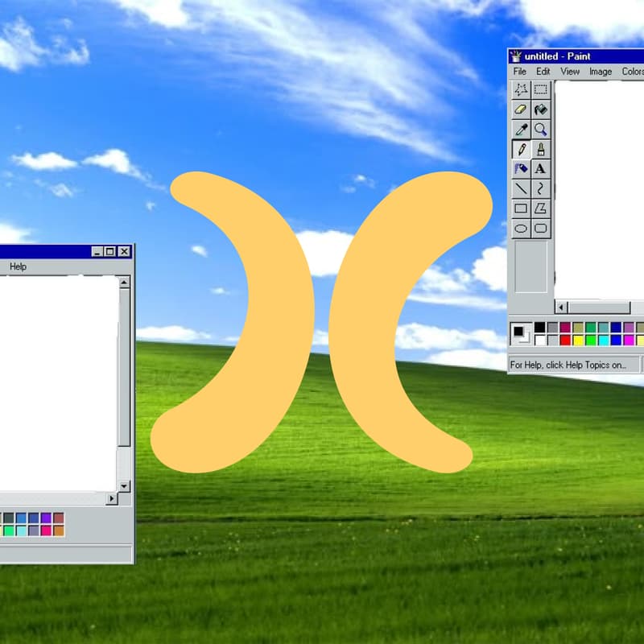Image resolution: width=644 pixels, height=644 pixels.
Task: Click the vertical scrollbar thumb in the left window
Action: pyautogui.click(x=124, y=367)
